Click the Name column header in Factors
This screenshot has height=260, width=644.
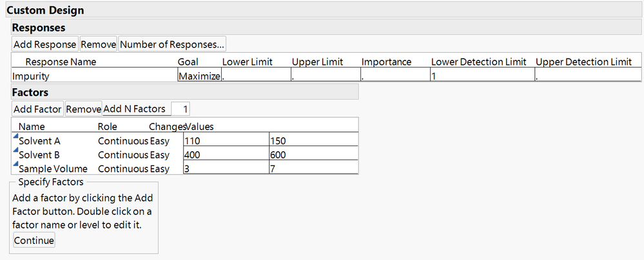click(x=32, y=127)
